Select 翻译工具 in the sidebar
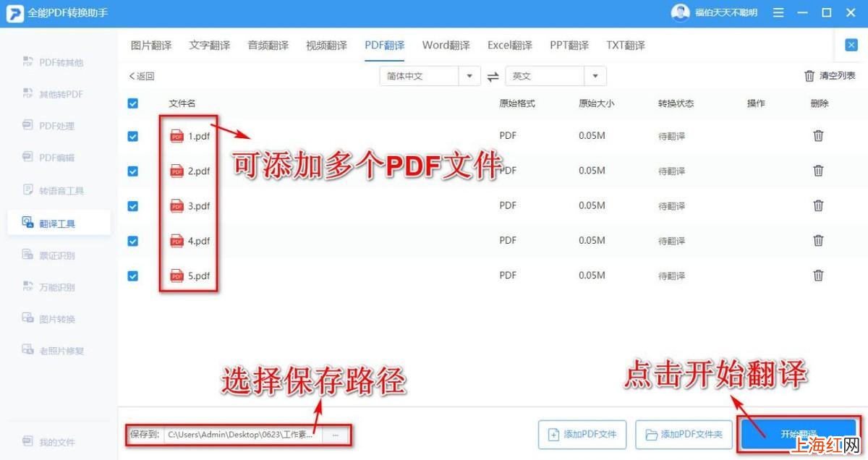Image resolution: width=868 pixels, height=460 pixels. [59, 223]
